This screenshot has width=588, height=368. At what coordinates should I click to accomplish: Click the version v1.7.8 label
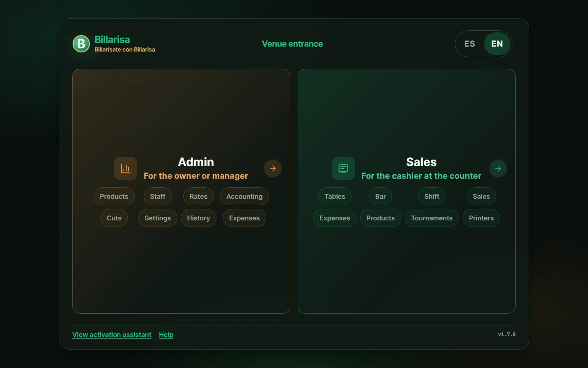pos(507,334)
